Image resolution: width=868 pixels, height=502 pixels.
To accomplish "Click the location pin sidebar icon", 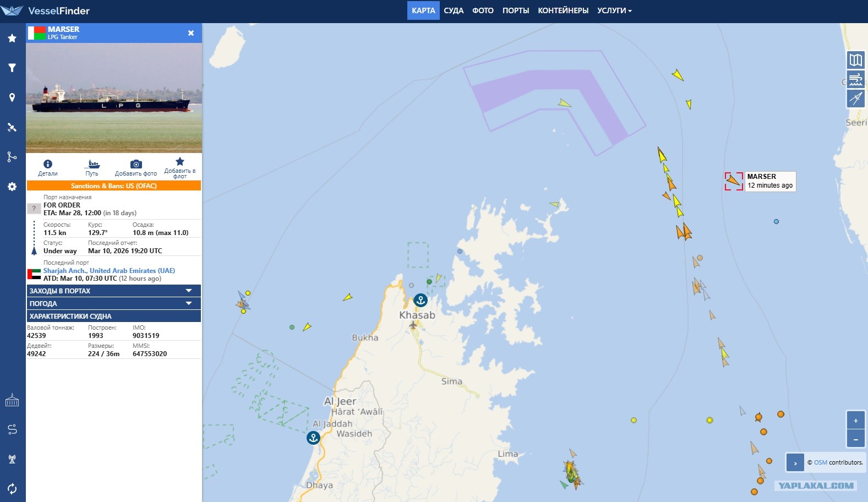I will click(x=12, y=97).
